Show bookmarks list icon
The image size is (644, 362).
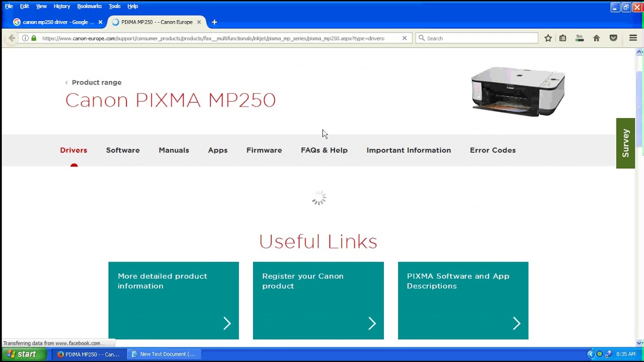(x=563, y=38)
